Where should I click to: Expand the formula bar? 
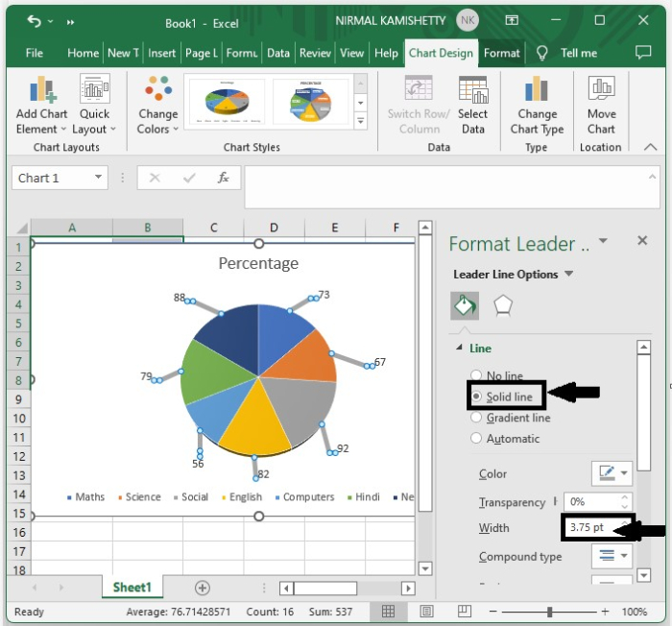point(652,177)
